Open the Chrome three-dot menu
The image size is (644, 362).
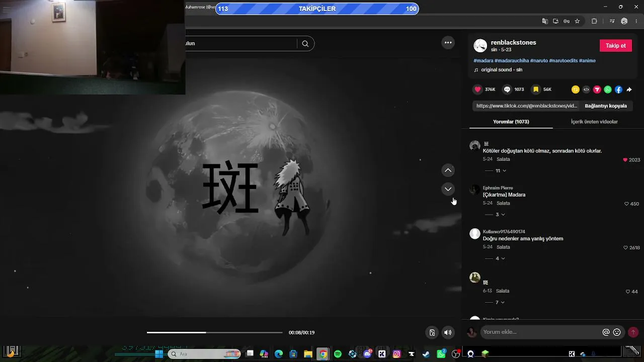click(637, 21)
